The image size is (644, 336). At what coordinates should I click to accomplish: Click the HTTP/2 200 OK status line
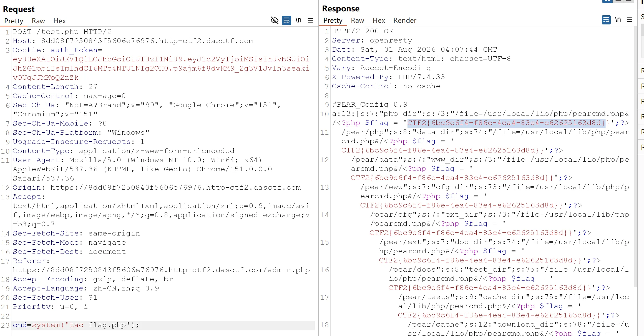(x=363, y=31)
